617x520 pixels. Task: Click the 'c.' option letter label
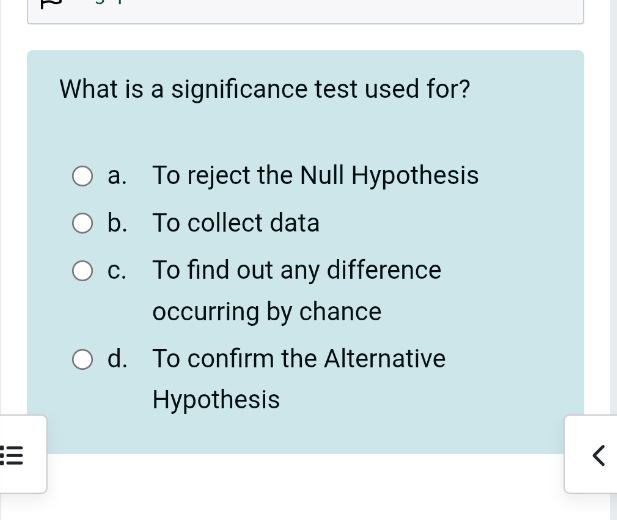point(118,270)
